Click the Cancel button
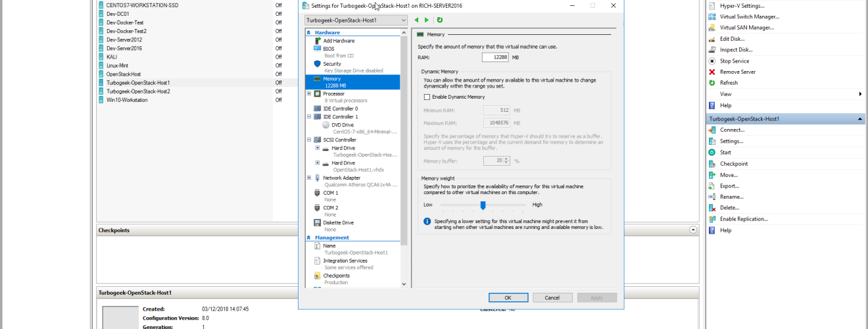868x329 pixels. click(552, 297)
